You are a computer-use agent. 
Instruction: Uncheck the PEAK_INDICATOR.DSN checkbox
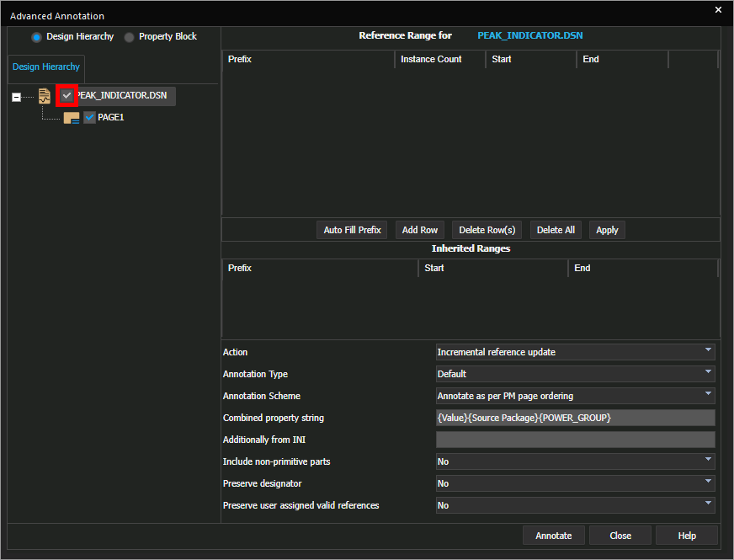point(67,96)
